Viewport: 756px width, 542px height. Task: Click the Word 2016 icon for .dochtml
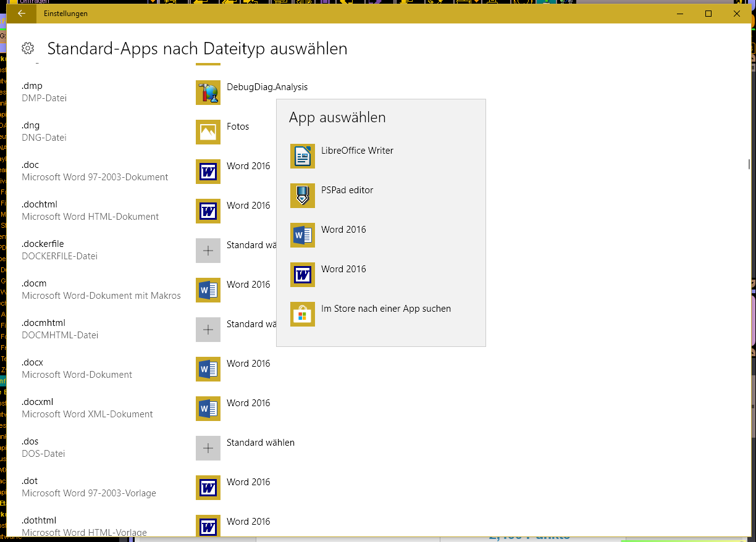tap(208, 211)
